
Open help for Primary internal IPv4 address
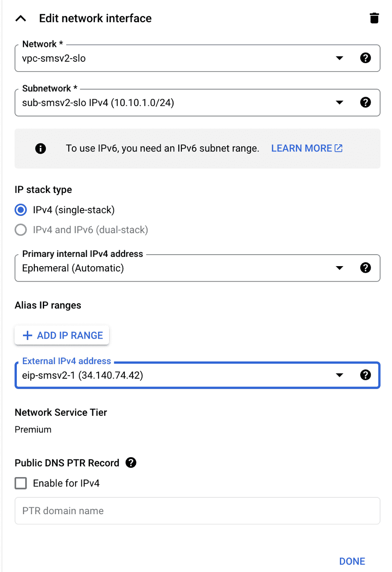(x=365, y=268)
